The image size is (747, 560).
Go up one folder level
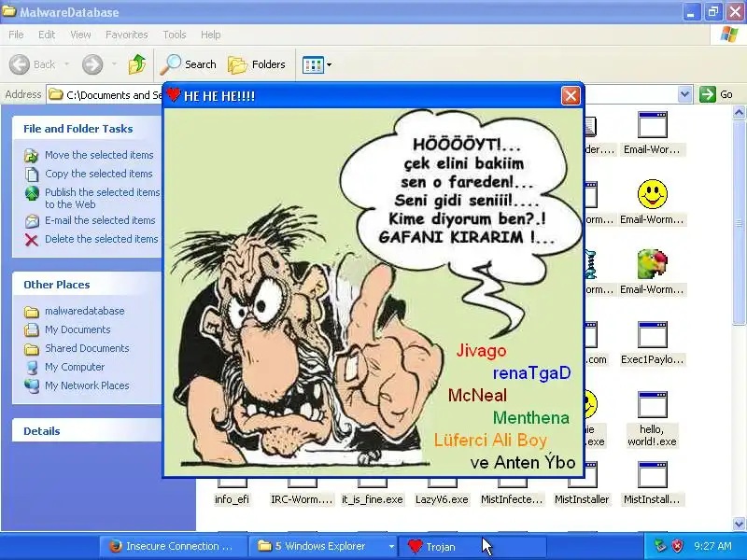(x=137, y=64)
